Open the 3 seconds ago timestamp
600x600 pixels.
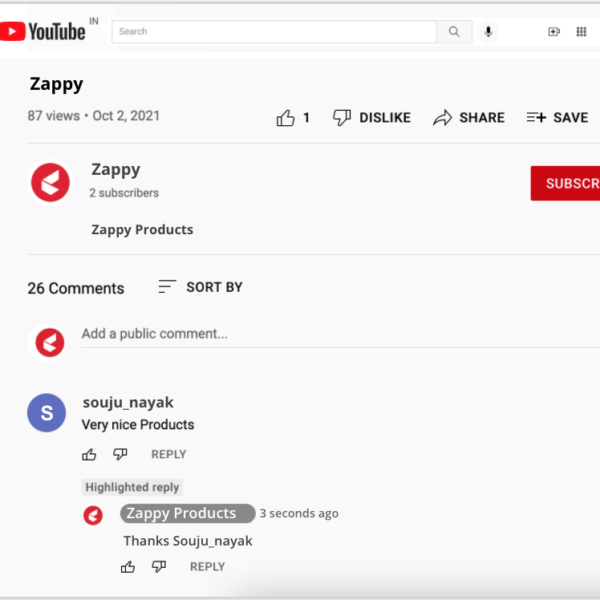[299, 514]
